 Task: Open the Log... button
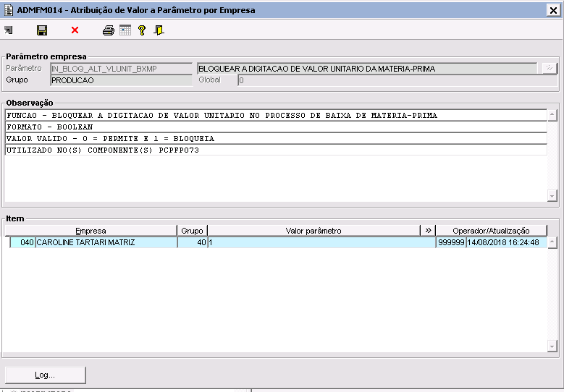(46, 375)
